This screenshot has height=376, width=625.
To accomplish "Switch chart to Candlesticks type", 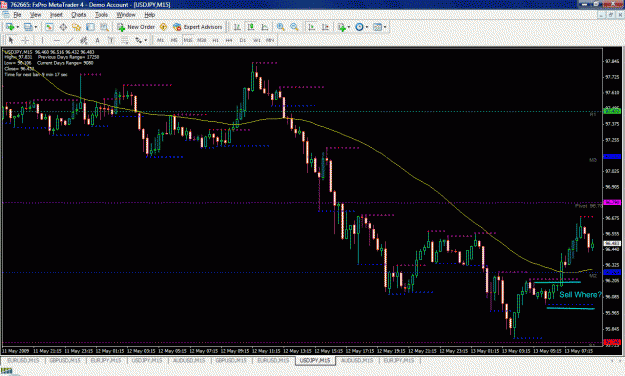I will point(251,27).
